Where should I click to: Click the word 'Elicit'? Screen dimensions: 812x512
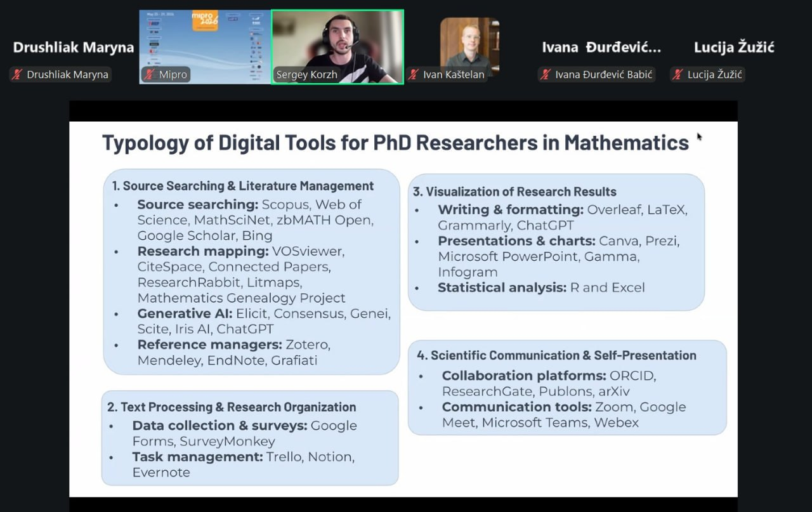click(x=252, y=314)
